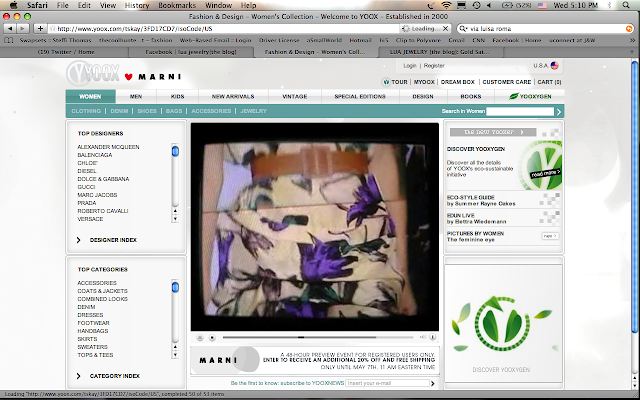Submit YOOXNEWS email arrow
This screenshot has height=400, width=640.
click(433, 383)
